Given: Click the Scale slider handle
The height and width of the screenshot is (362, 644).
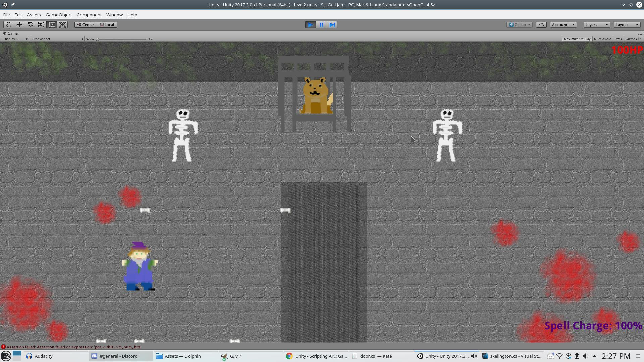Looking at the screenshot, I should coord(97,39).
